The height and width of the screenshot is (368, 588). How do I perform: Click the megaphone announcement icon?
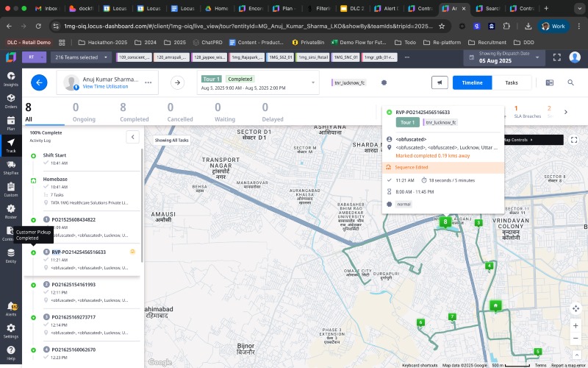pyautogui.click(x=440, y=83)
